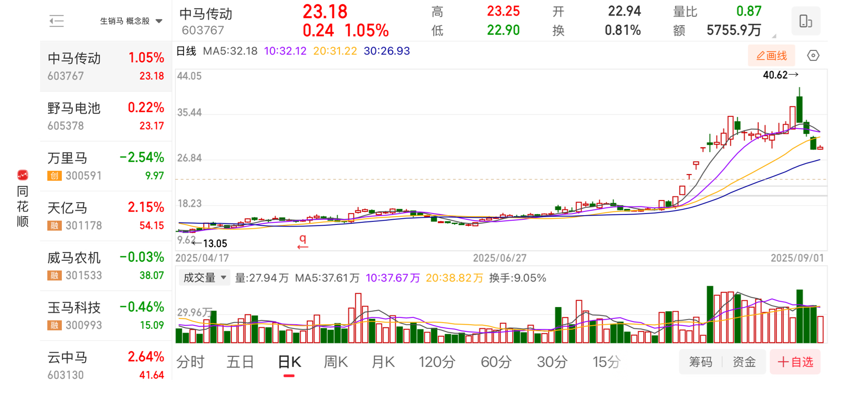Click the blue 30:26.93 MA value
This screenshot has width=868, height=399.
pos(387,51)
